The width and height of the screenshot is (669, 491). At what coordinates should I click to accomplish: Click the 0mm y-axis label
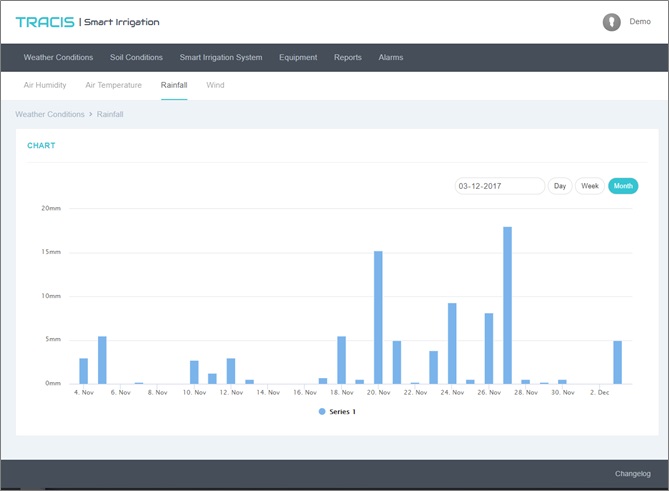pyautogui.click(x=53, y=383)
